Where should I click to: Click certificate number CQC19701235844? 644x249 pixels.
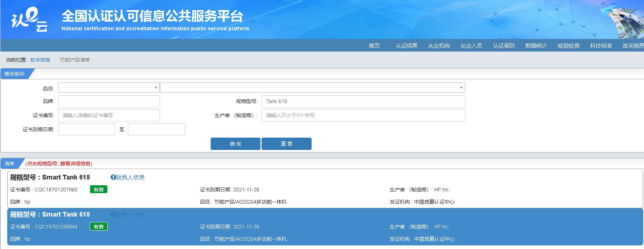[56, 227]
